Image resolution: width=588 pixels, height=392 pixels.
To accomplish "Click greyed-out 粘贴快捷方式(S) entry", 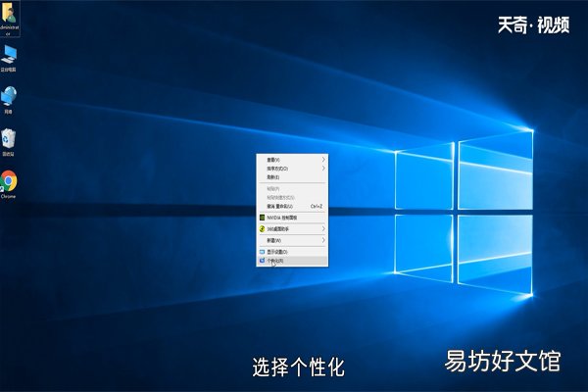I will [292, 197].
